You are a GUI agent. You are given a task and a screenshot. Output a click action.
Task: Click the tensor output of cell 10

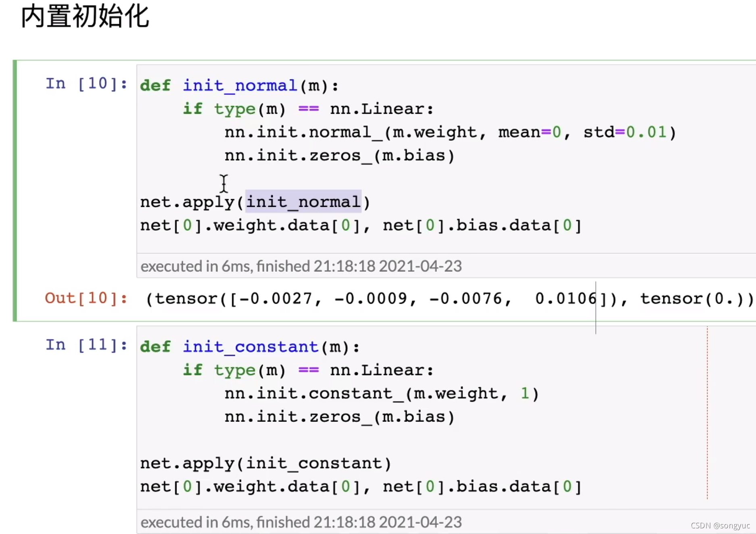[x=449, y=299]
